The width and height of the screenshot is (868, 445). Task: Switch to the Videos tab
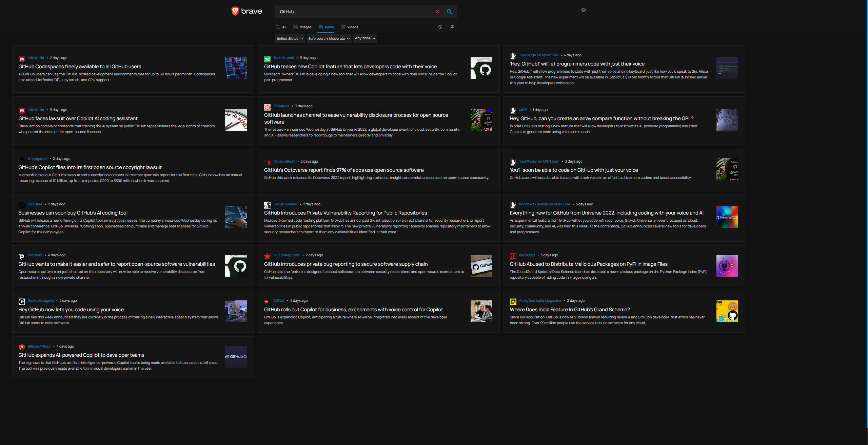350,27
